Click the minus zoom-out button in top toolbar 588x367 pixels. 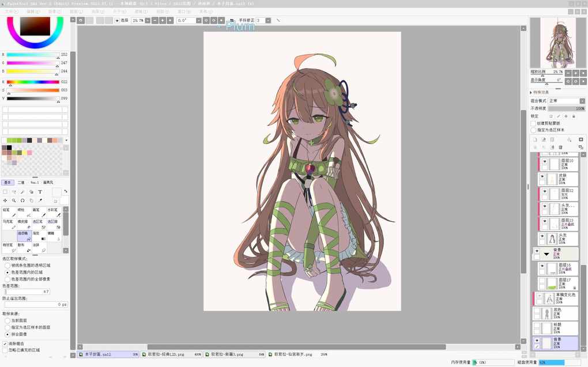[x=155, y=20]
